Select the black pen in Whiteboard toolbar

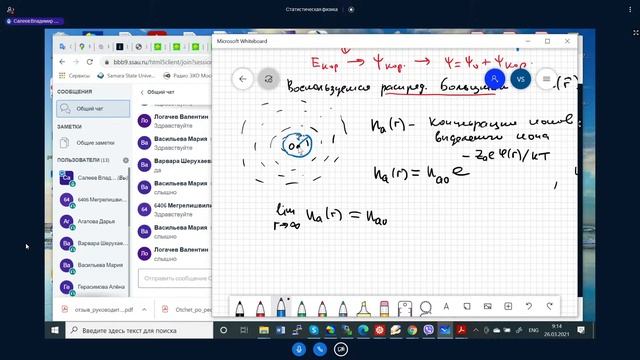point(240,308)
